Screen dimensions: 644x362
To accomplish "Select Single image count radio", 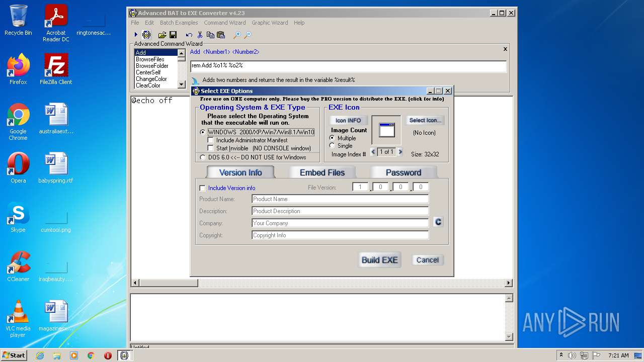I will pos(332,145).
